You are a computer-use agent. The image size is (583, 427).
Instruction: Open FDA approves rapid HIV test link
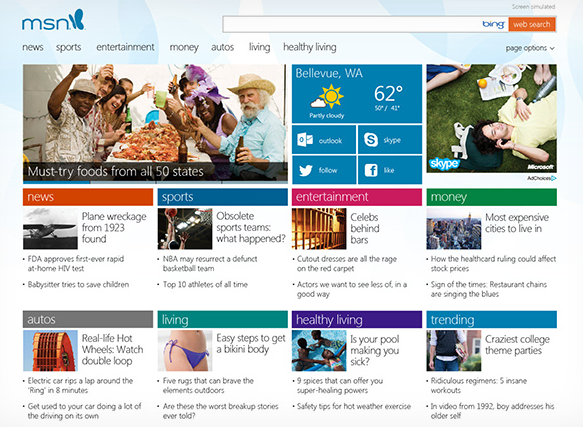pyautogui.click(x=75, y=264)
